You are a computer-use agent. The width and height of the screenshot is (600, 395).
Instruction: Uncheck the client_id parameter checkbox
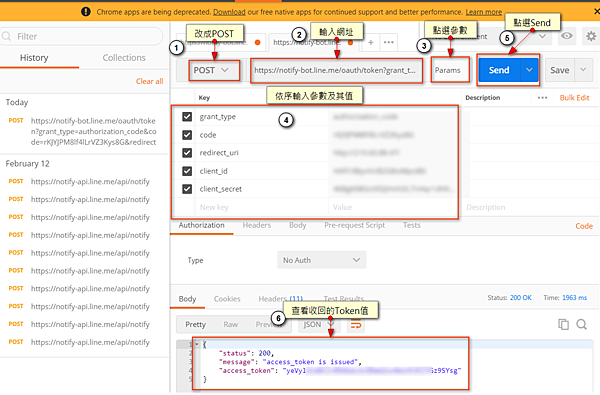click(187, 171)
